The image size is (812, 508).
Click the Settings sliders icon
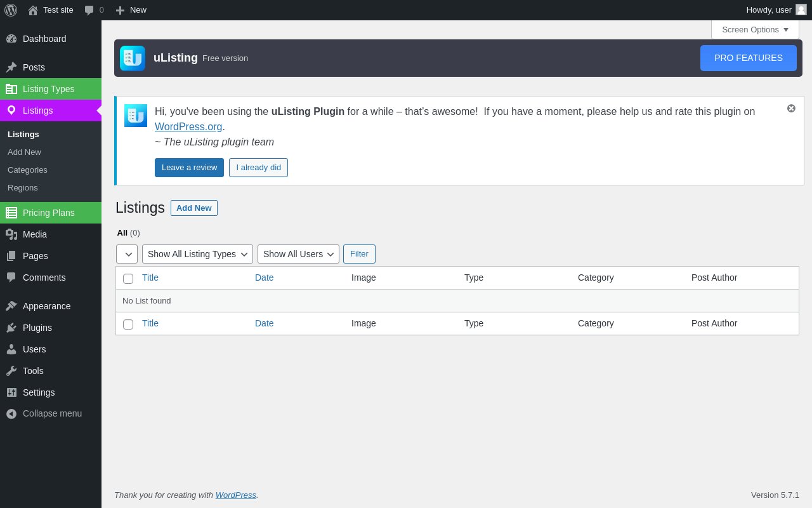pyautogui.click(x=11, y=392)
